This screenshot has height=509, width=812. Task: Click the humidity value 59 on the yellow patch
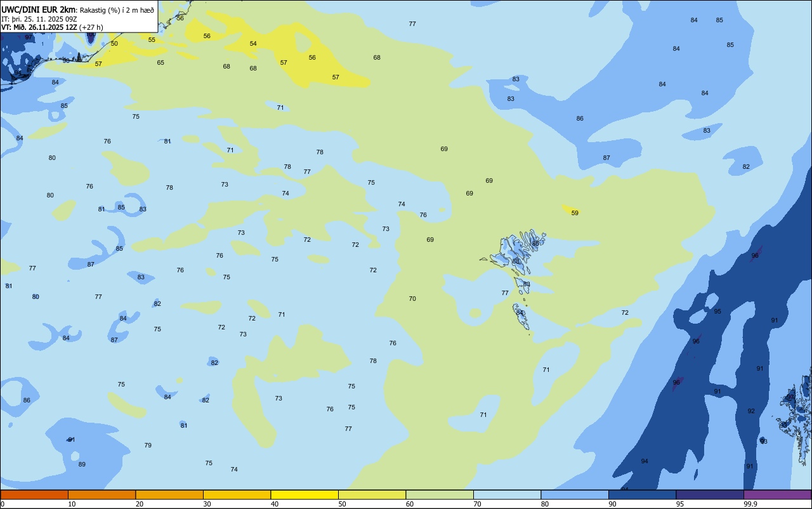coord(575,213)
